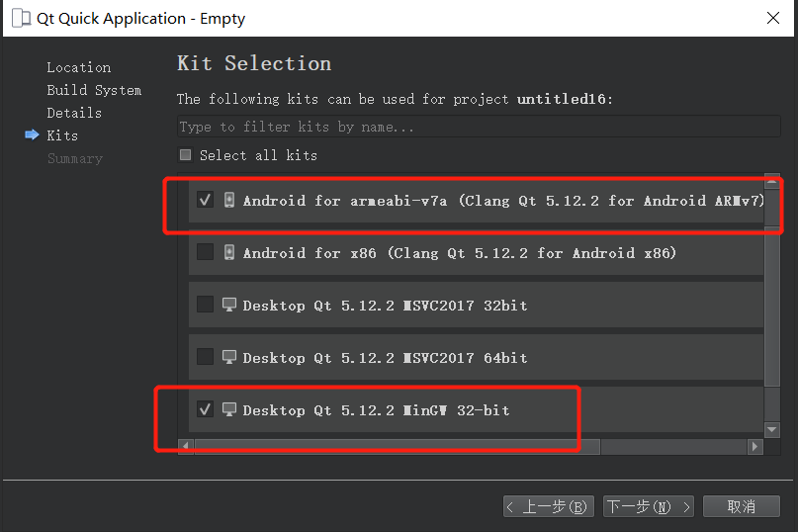Screen dimensions: 798x532
Task: Uncheck Desktop Qt 5.12.2 MinGW 32-bit kit
Action: 205,409
